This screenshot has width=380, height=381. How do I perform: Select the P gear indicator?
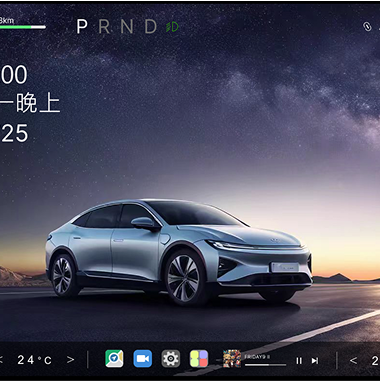[82, 26]
